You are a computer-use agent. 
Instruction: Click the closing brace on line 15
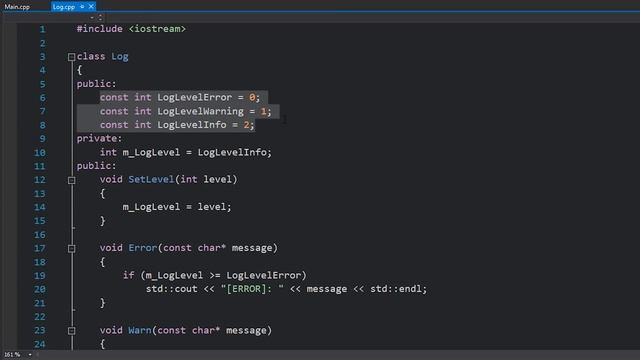click(x=103, y=221)
